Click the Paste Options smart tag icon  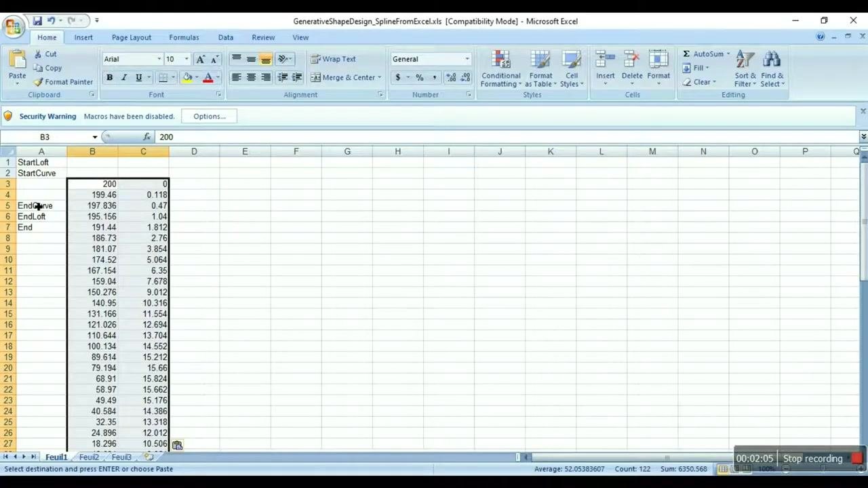click(x=177, y=445)
